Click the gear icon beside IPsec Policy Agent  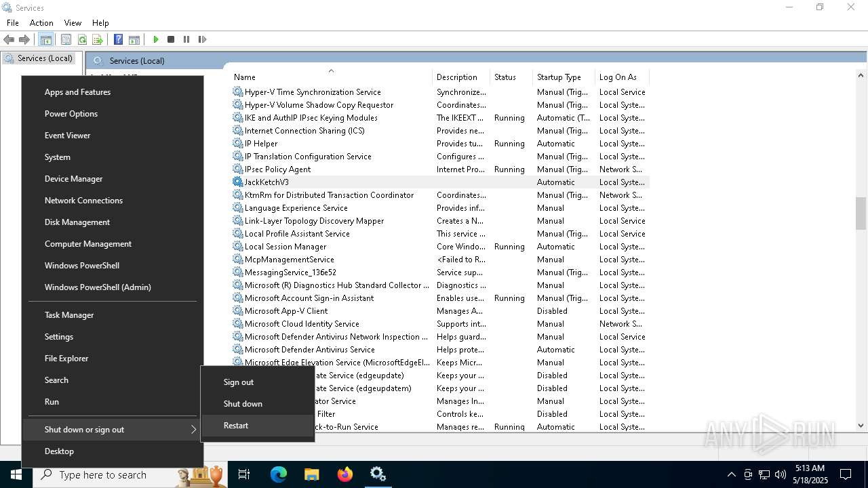pyautogui.click(x=237, y=169)
